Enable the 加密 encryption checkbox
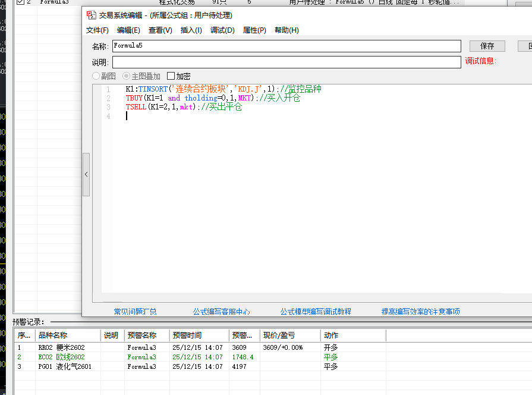Image resolution: width=532 pixels, height=395 pixels. [171, 76]
